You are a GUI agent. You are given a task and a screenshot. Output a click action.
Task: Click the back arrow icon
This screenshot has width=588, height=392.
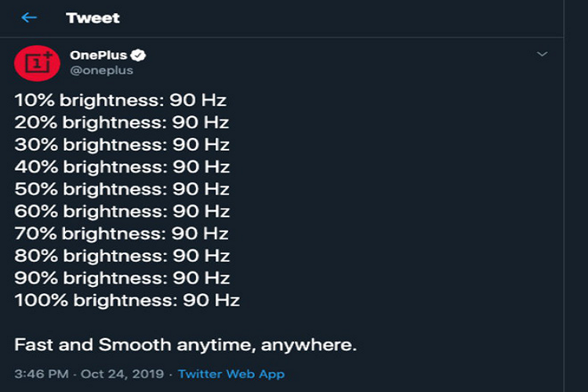(29, 17)
